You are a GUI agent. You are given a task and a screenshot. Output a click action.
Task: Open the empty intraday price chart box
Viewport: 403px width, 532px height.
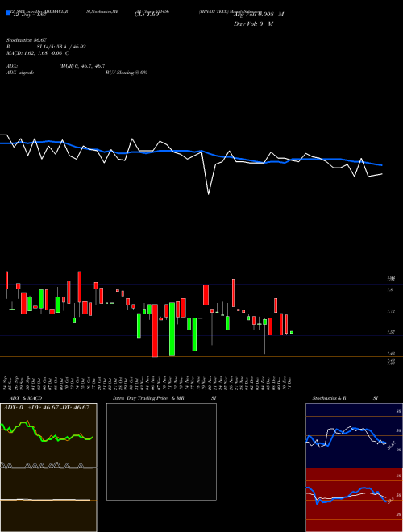coord(161,451)
